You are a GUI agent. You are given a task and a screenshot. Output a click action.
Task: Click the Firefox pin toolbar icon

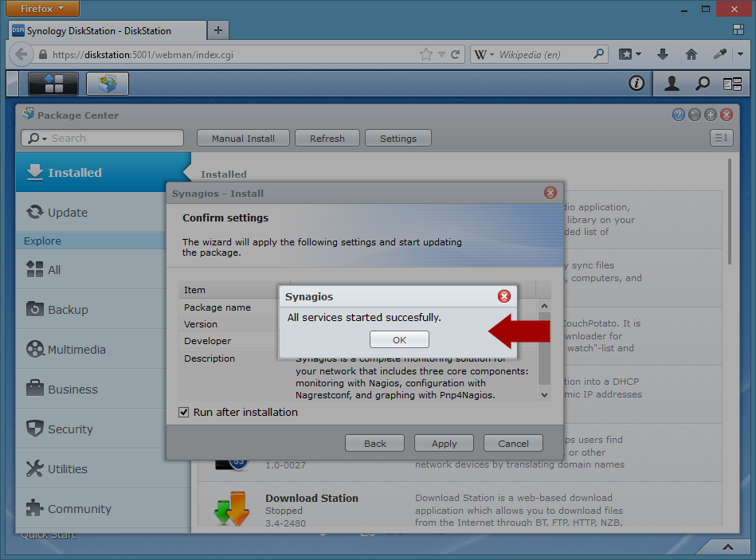(720, 54)
